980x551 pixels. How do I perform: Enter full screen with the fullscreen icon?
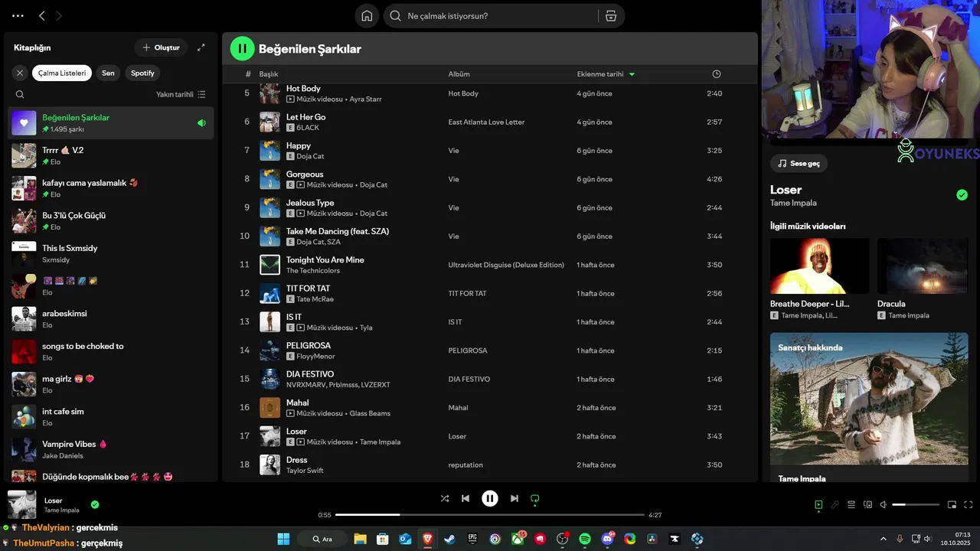pos(969,505)
